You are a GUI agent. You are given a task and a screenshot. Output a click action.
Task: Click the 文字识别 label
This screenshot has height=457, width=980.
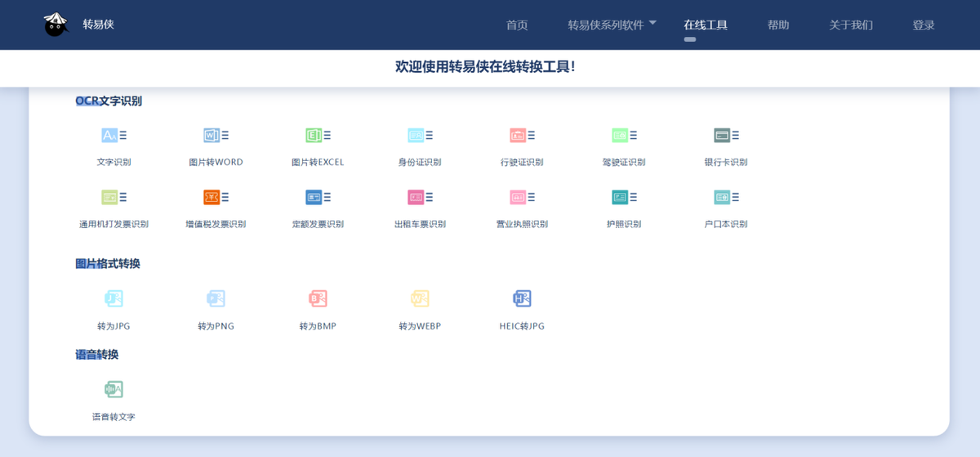[x=114, y=162]
